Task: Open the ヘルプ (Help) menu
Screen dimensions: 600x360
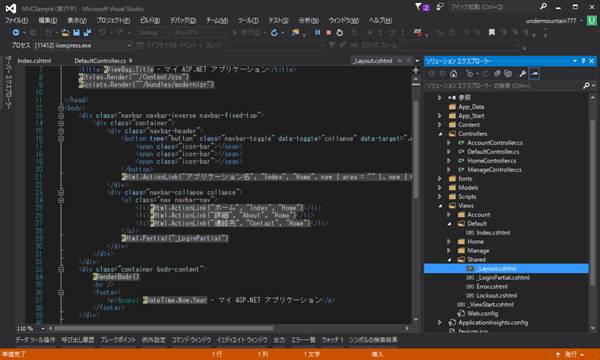Action: (380, 20)
